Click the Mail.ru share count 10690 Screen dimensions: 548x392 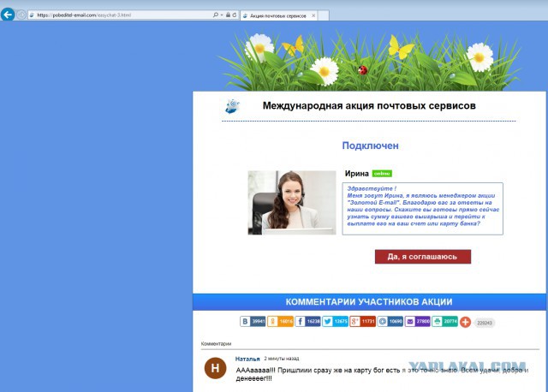pyautogui.click(x=396, y=322)
